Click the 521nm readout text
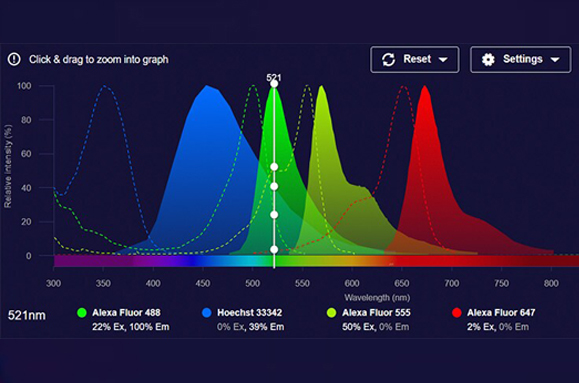 click(27, 315)
